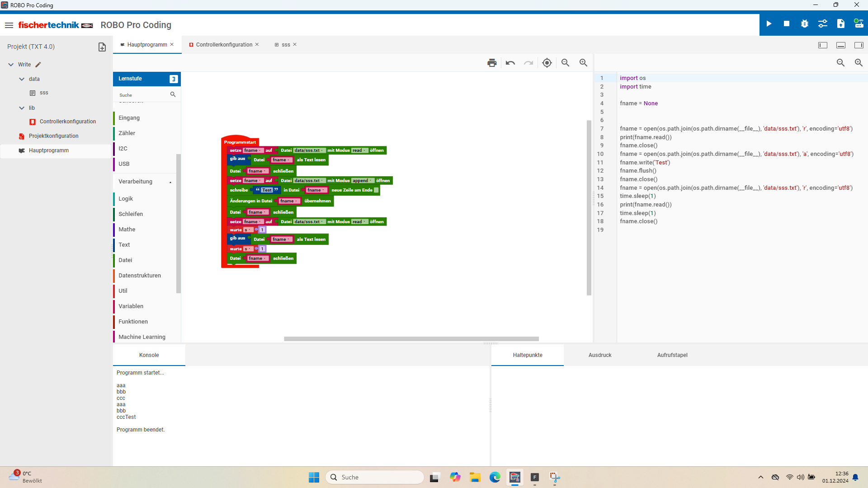
Task: Open file path dropdown in append-mode block
Action: [309, 181]
